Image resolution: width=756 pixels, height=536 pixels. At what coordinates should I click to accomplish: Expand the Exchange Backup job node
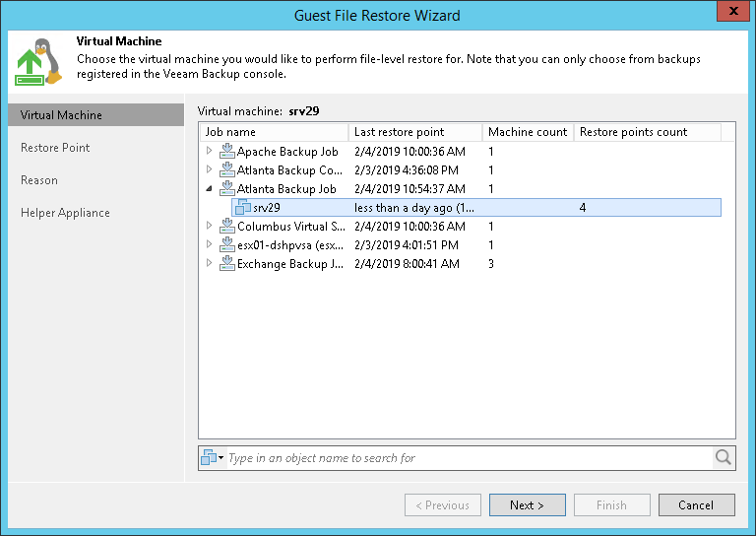pyautogui.click(x=209, y=264)
